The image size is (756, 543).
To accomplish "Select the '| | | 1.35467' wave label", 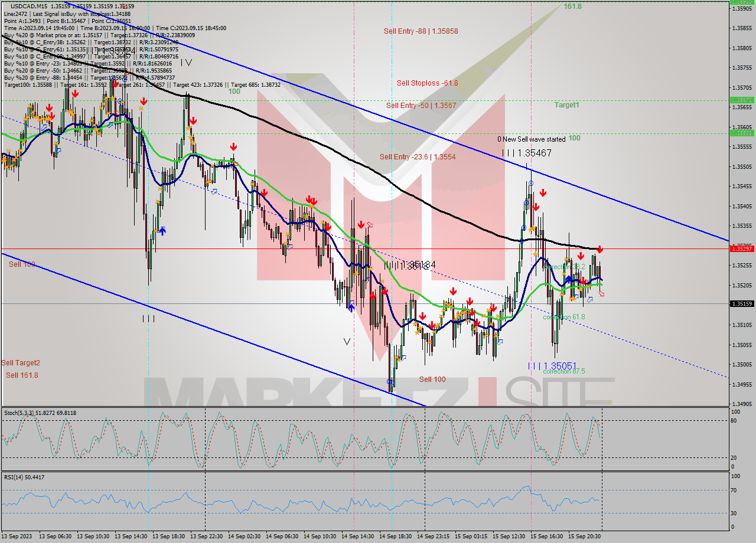I will [x=527, y=153].
